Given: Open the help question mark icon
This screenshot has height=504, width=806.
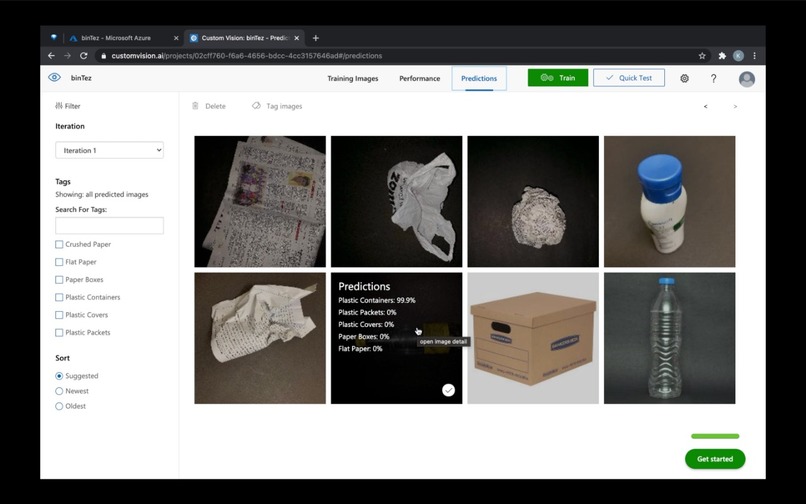Looking at the screenshot, I should click(713, 78).
